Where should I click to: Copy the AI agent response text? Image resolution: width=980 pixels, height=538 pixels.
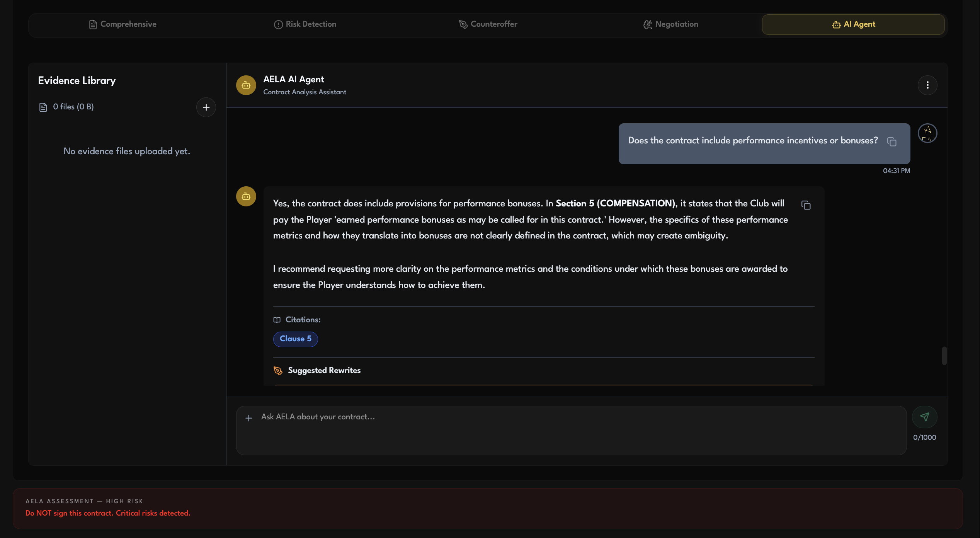[806, 205]
